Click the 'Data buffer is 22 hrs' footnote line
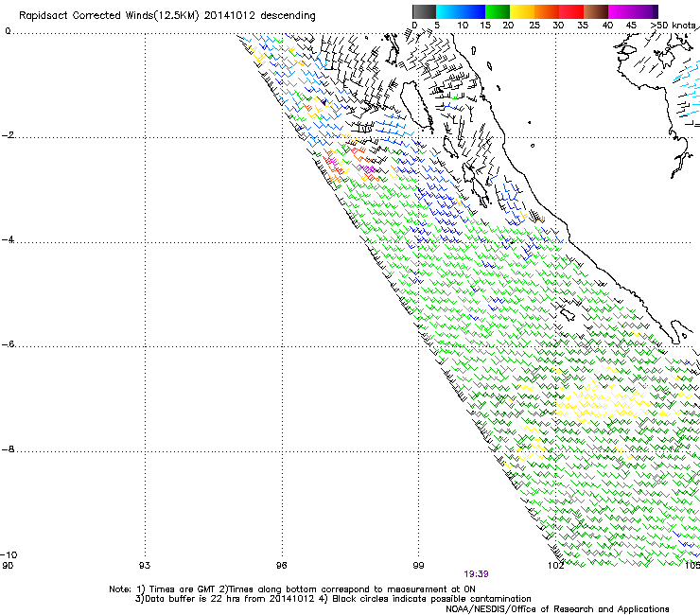 (333, 599)
